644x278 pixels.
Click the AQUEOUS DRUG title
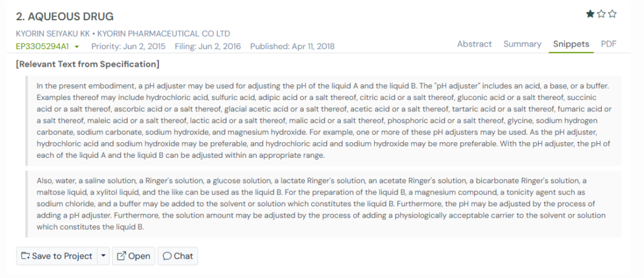[x=65, y=16]
